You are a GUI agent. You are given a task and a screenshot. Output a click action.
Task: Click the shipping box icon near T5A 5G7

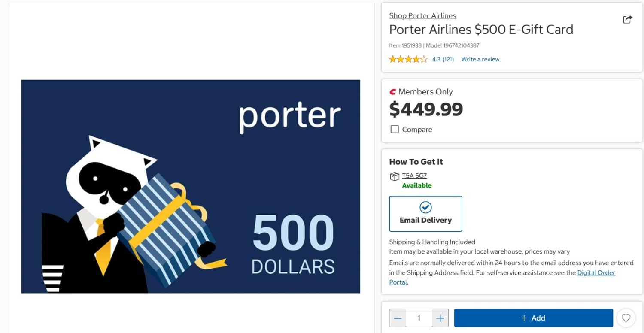tap(394, 176)
